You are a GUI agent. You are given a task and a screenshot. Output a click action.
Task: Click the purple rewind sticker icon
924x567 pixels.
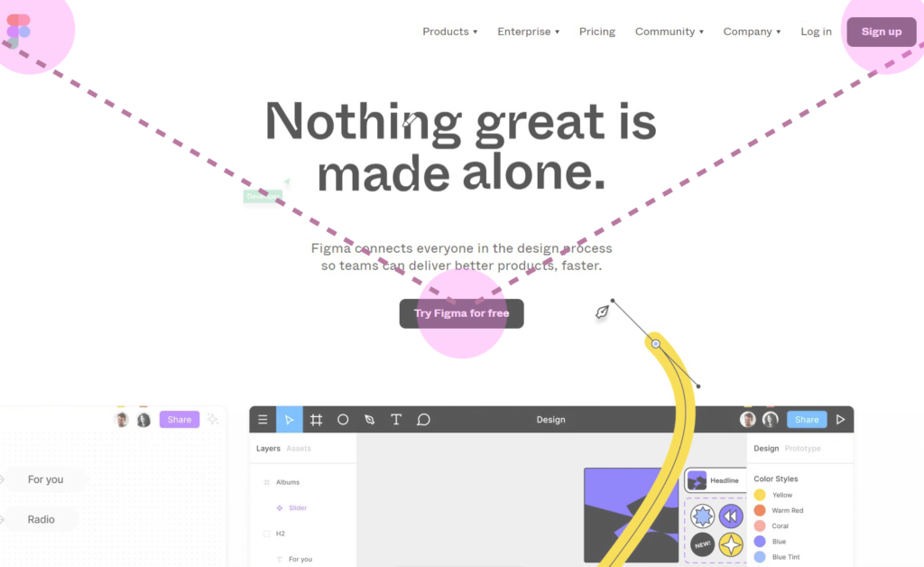pyautogui.click(x=731, y=516)
